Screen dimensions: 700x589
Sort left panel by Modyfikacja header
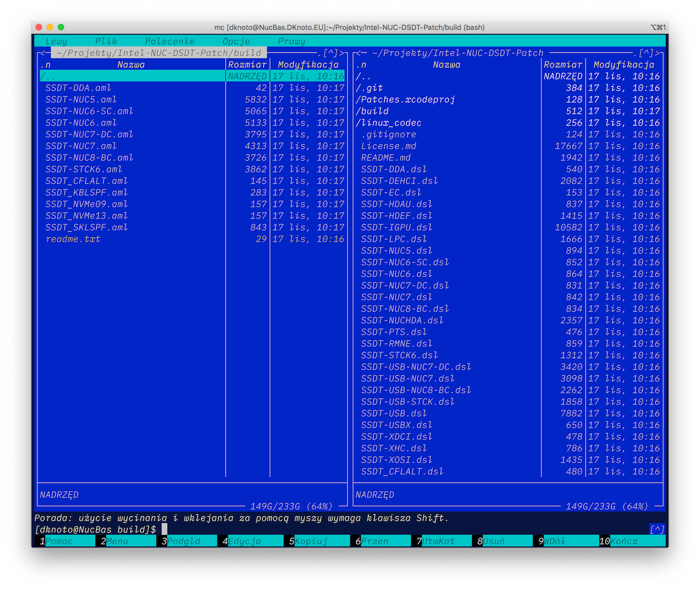coord(308,64)
